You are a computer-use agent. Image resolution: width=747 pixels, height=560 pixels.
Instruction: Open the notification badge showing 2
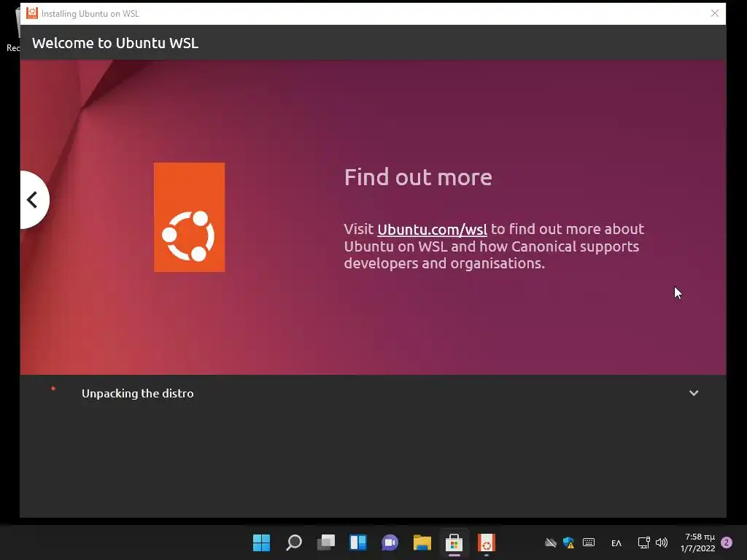click(727, 542)
